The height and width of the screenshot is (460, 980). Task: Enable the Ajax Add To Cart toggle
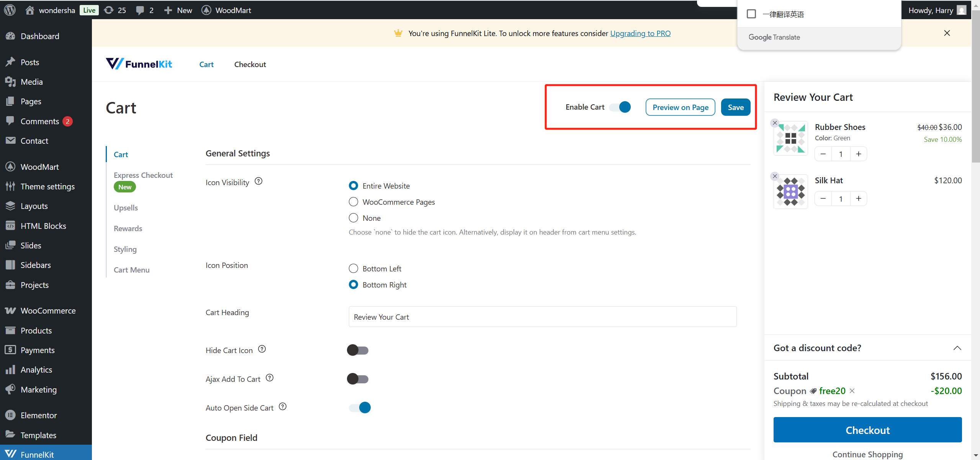358,379
